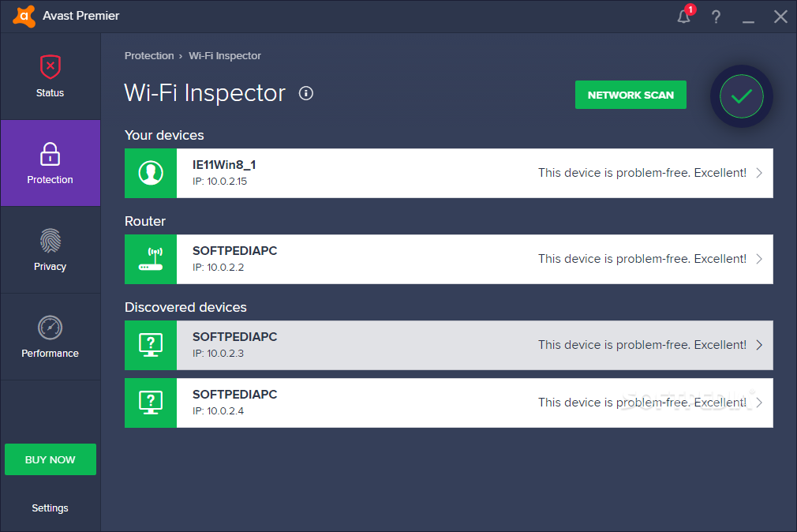Click the user avatar icon for IE11Win8_1
This screenshot has height=532, width=797.
click(151, 173)
